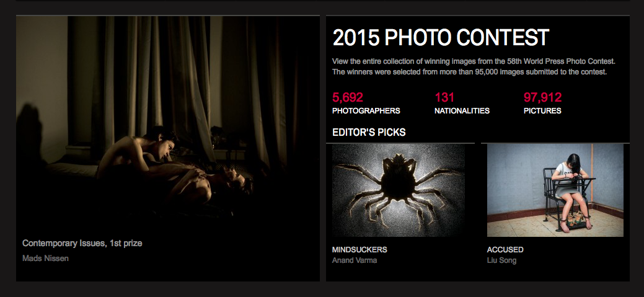
Task: Click the Mads Nissen photographer credit
Action: pyautogui.click(x=45, y=259)
